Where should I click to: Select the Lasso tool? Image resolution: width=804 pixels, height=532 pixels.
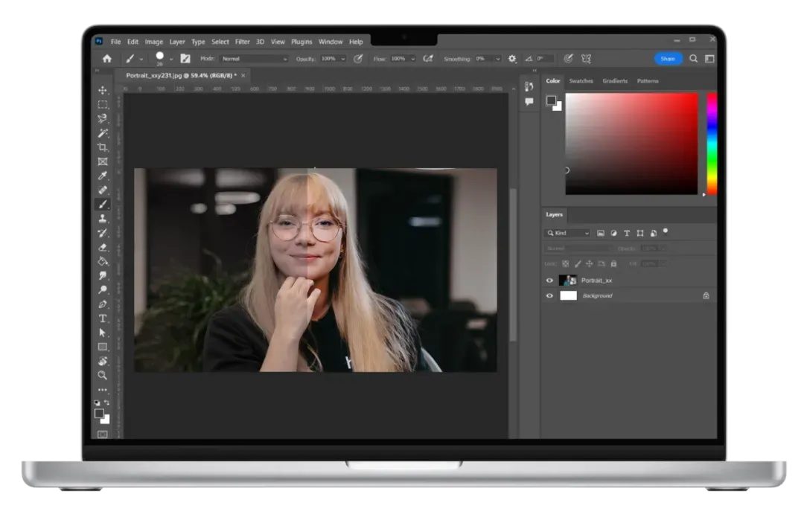(x=103, y=118)
